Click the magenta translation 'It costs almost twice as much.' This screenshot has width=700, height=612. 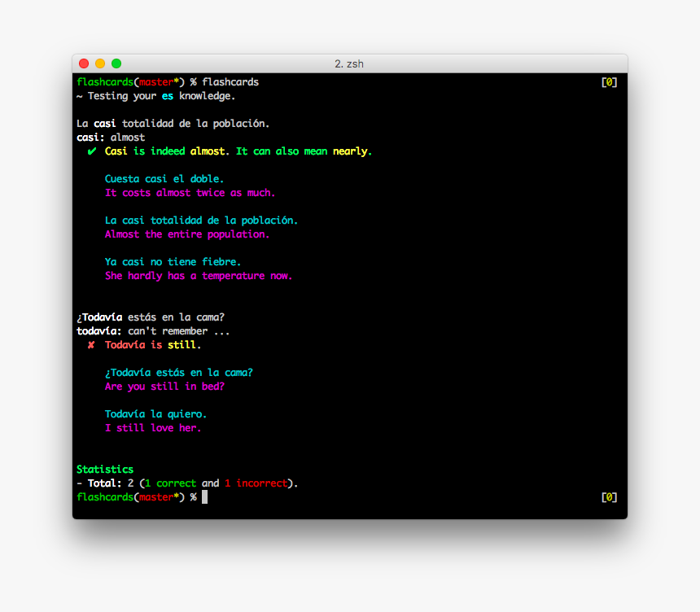(190, 193)
